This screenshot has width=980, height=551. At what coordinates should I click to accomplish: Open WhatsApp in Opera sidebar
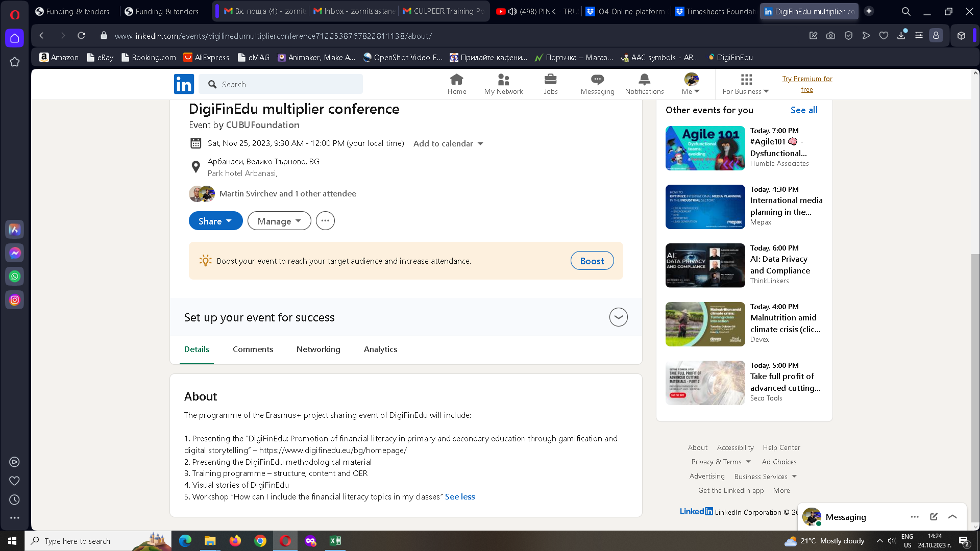(14, 277)
